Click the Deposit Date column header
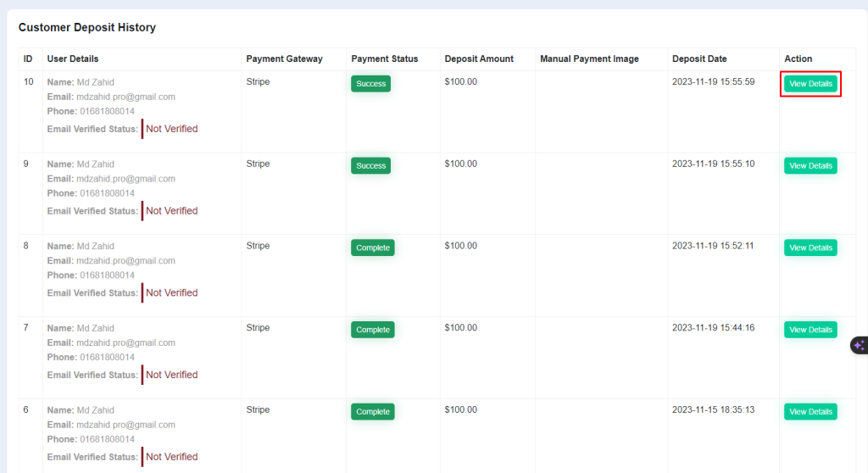Screen dimensions: 868x473 pyautogui.click(x=699, y=58)
